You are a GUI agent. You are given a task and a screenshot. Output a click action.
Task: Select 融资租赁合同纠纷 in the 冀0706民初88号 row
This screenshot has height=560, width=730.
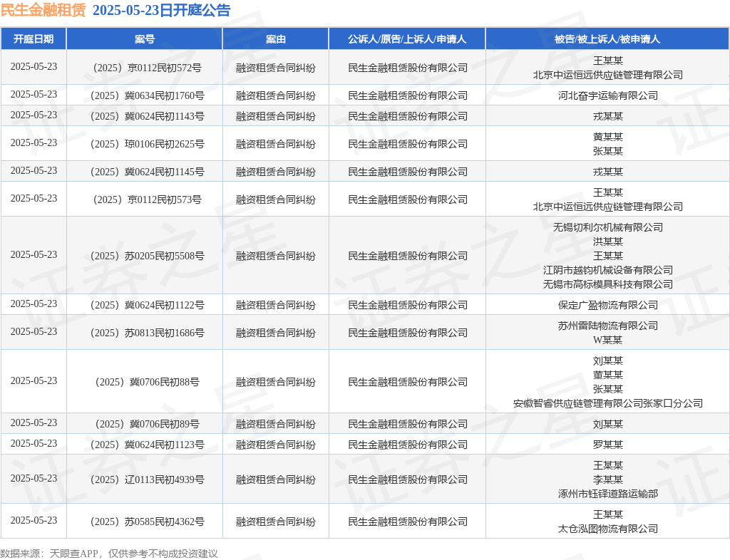276,383
